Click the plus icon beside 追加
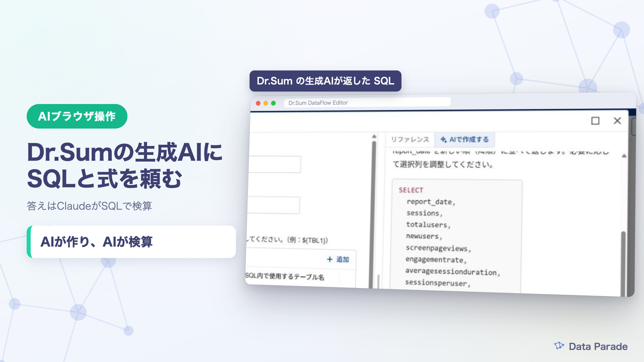644x362 pixels. [330, 259]
